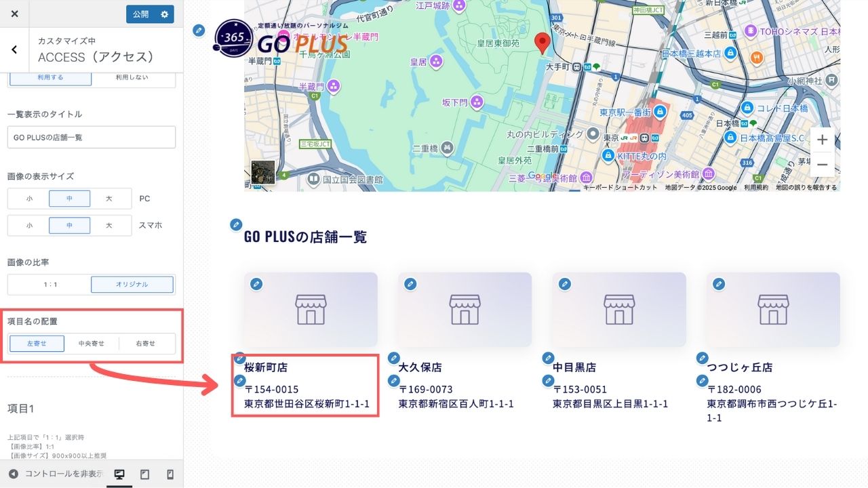This screenshot has height=488, width=868.
Task: Zoom out the map with minus button
Action: 822,165
